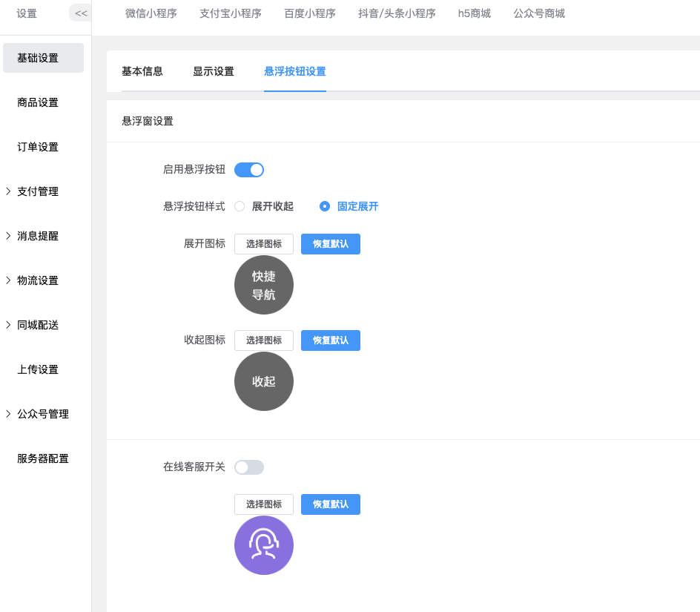Open 商品设置 in the sidebar
The width and height of the screenshot is (700, 612).
(x=38, y=102)
